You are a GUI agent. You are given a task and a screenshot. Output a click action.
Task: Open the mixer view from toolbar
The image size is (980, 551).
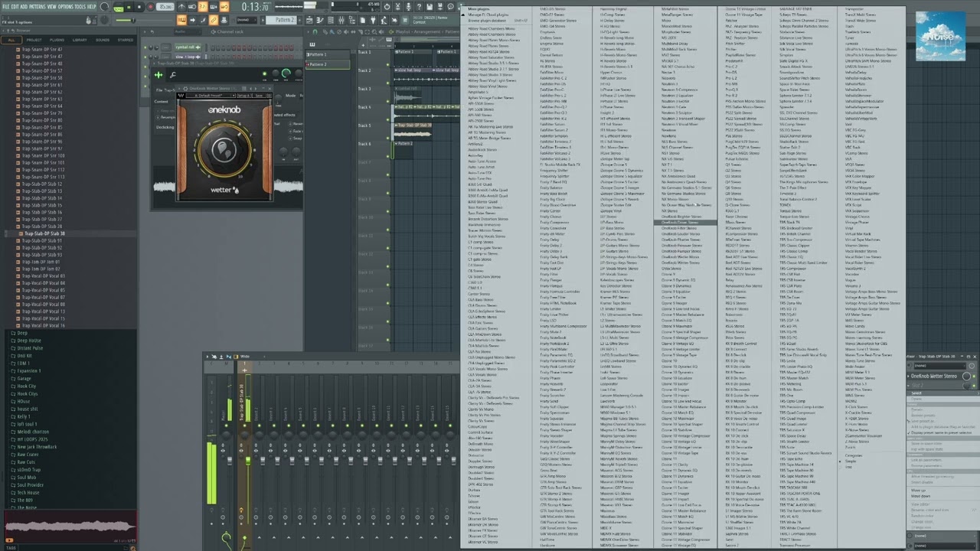pyautogui.click(x=341, y=20)
